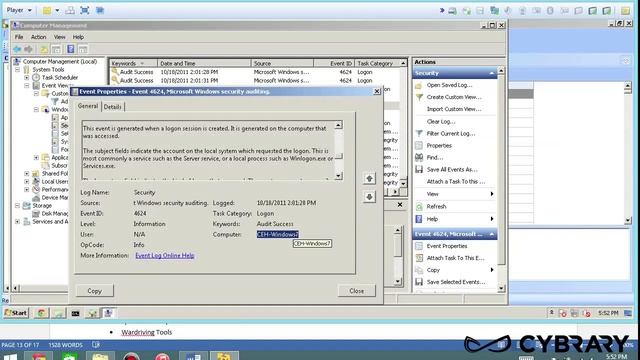Click the Fit to window icon in Player bar
This screenshot has height=360, width=640.
(x=84, y=10)
